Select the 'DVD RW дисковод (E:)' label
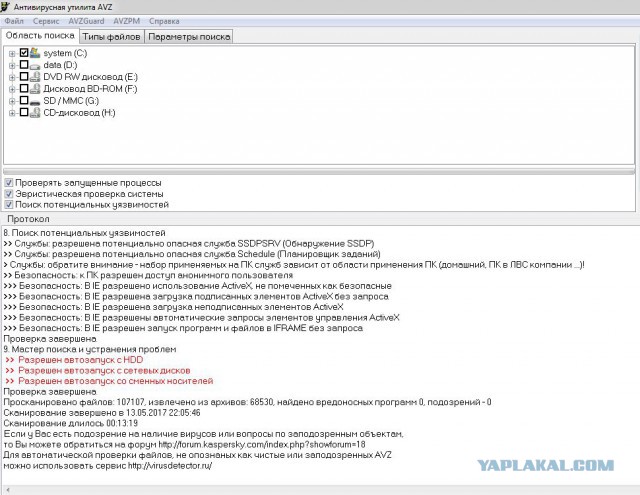The width and height of the screenshot is (640, 495). [x=90, y=77]
